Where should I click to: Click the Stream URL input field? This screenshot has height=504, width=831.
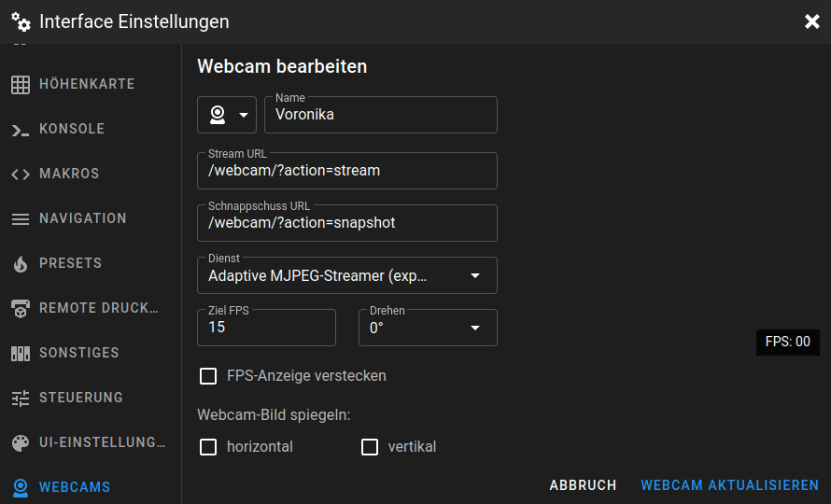pyautogui.click(x=347, y=171)
